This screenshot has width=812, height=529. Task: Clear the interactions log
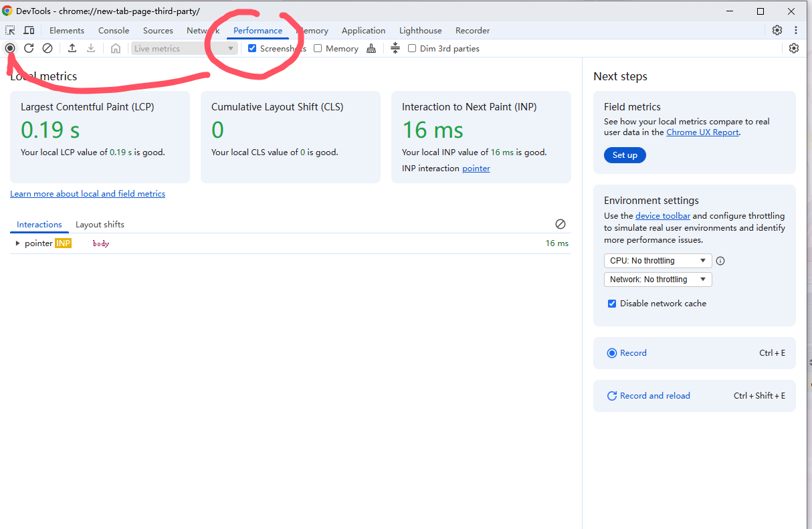(561, 224)
